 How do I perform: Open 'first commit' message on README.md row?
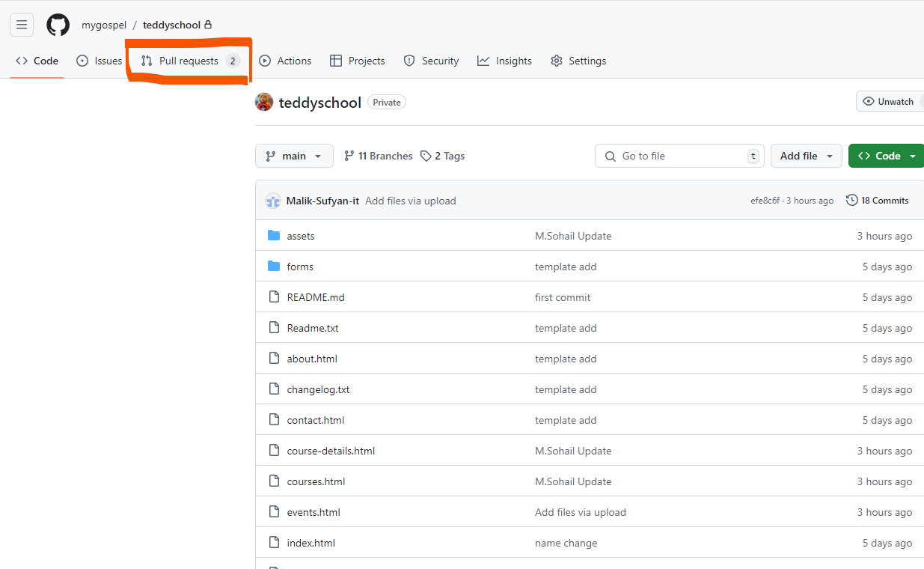(563, 297)
